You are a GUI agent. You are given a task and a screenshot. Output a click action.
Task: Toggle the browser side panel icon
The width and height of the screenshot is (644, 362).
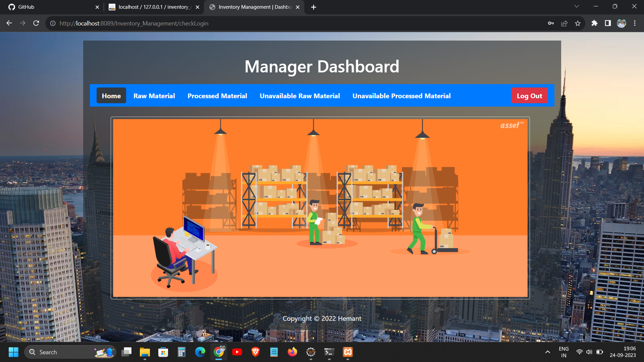[x=608, y=23]
